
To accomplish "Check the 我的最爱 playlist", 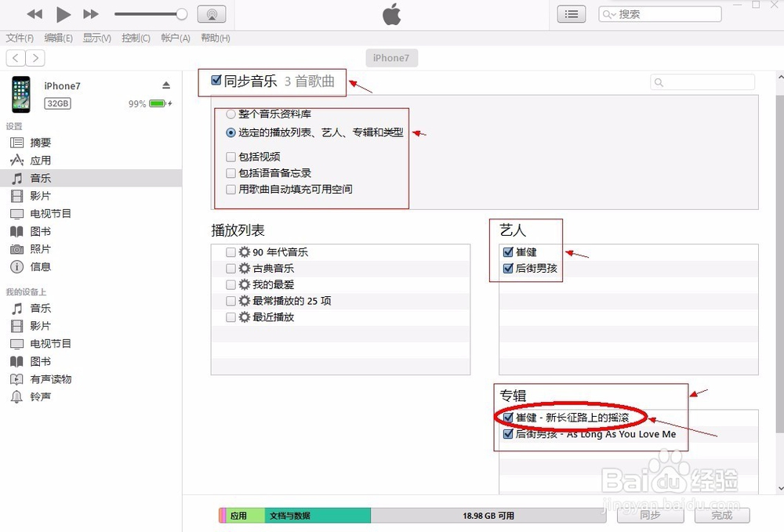I will coord(230,284).
